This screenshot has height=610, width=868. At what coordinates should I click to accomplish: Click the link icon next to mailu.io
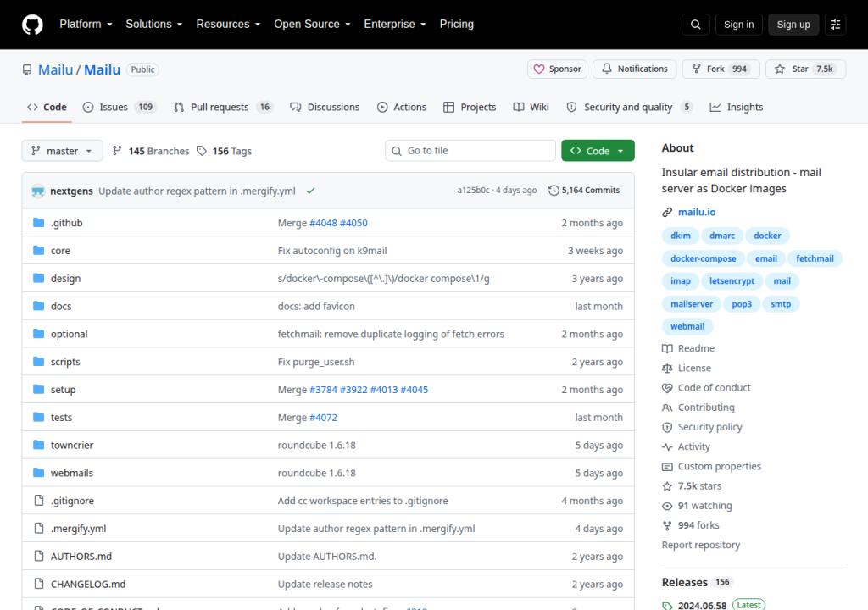click(x=667, y=212)
